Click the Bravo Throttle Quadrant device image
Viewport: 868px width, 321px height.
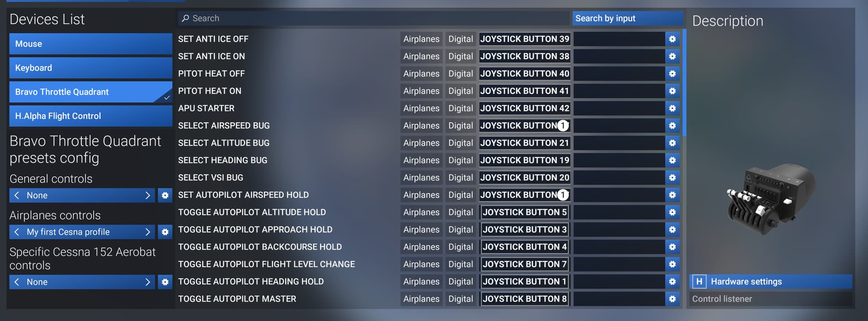[x=771, y=199]
